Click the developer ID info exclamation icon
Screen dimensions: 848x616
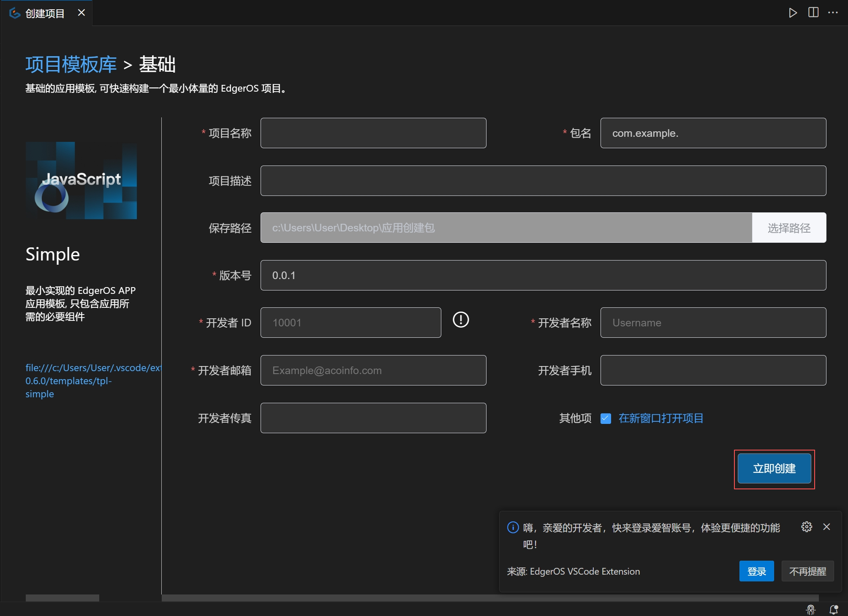click(461, 320)
